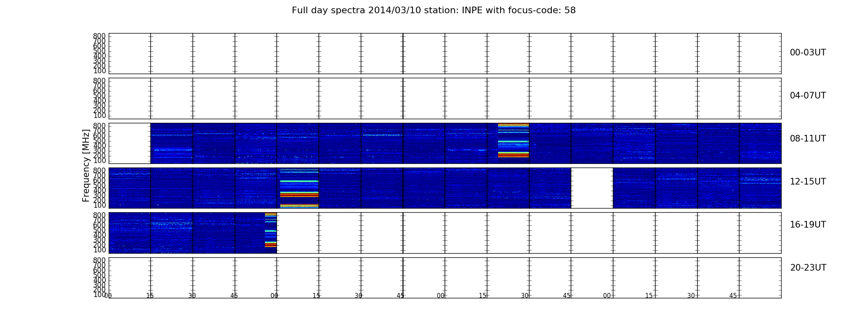Viewport: 868px width, 331px height.
Task: Click the '20-23UT' row label
Action: click(808, 268)
